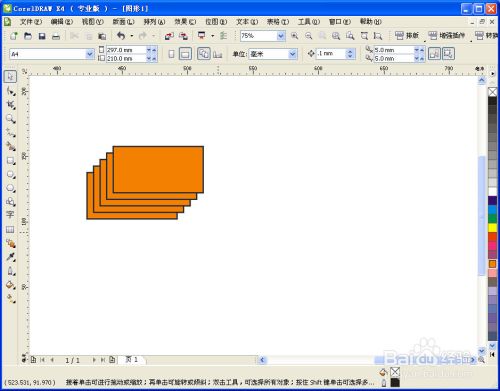Select the Shape tool
Screen dimensions: 500x391
tap(11, 91)
